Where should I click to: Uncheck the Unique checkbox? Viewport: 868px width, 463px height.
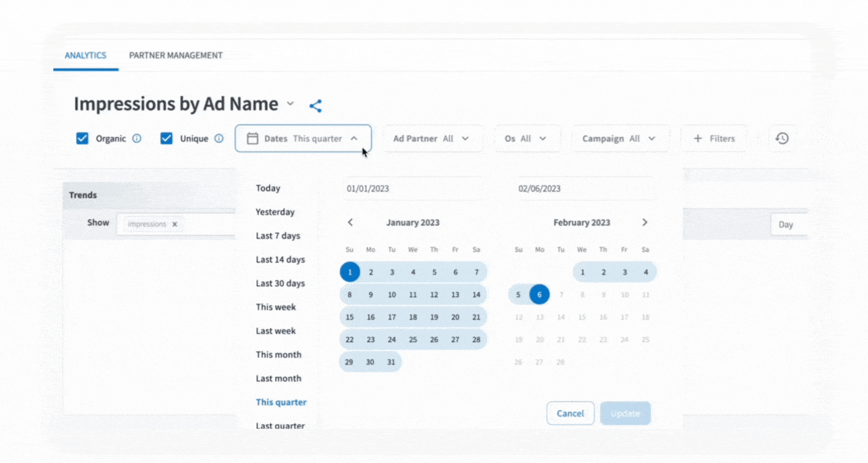(167, 138)
